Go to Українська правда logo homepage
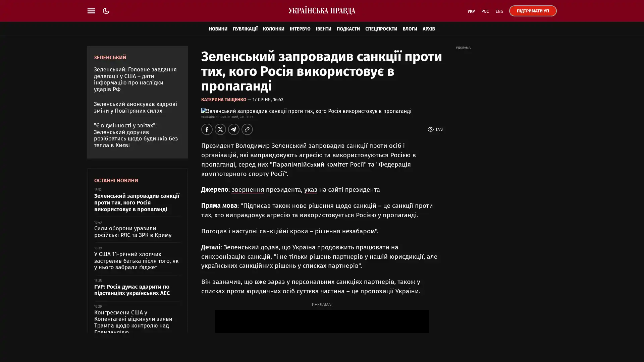This screenshot has width=644, height=362. point(322,11)
